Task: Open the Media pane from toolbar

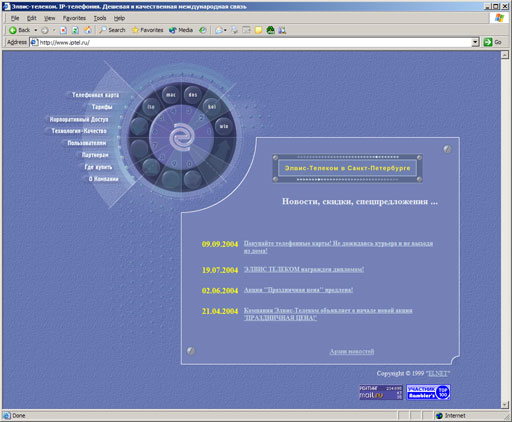Action: pos(181,30)
